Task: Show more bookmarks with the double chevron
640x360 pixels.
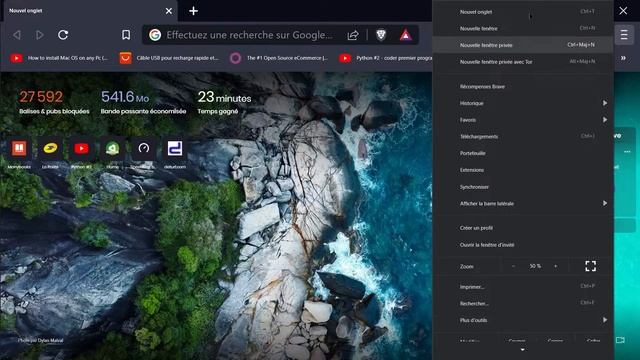Action: point(623,58)
